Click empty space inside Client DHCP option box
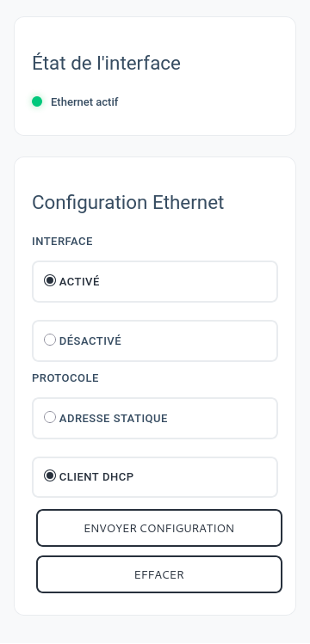The height and width of the screenshot is (644, 310). click(x=206, y=477)
